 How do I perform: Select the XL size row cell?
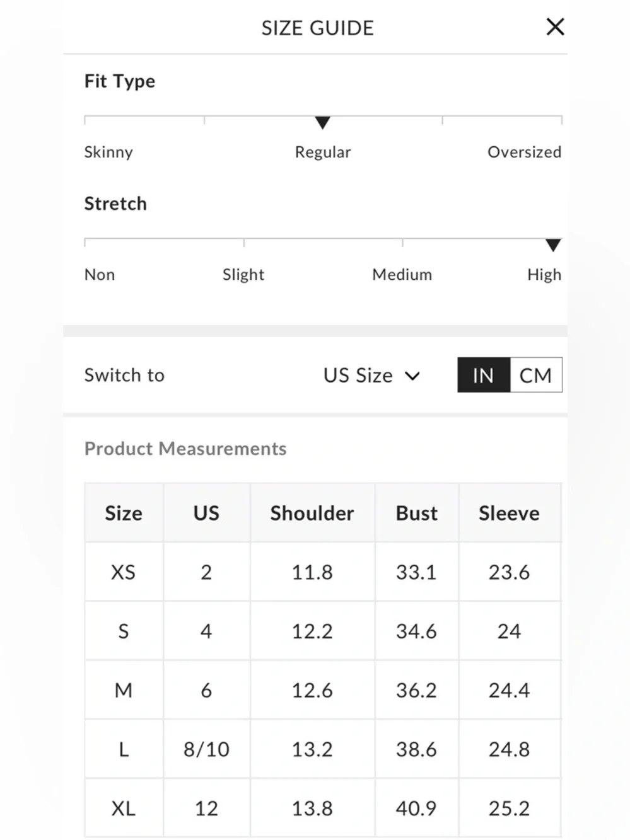tap(124, 808)
